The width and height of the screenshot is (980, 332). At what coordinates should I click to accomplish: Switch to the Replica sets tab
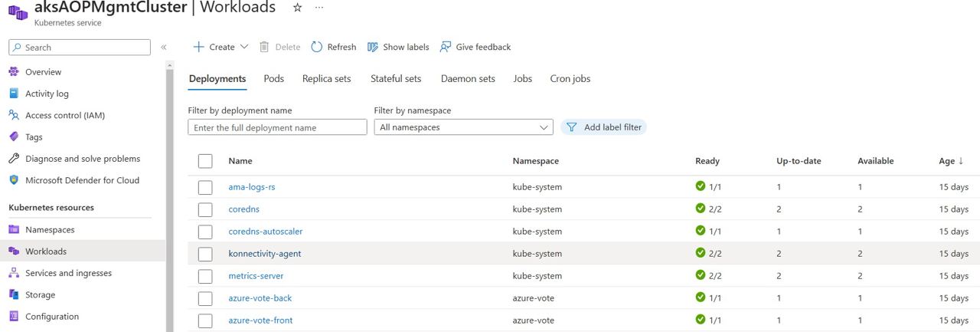[326, 78]
